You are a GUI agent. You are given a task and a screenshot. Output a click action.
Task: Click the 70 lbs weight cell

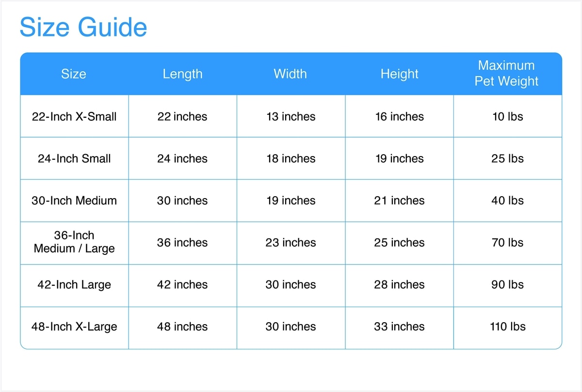coord(507,242)
